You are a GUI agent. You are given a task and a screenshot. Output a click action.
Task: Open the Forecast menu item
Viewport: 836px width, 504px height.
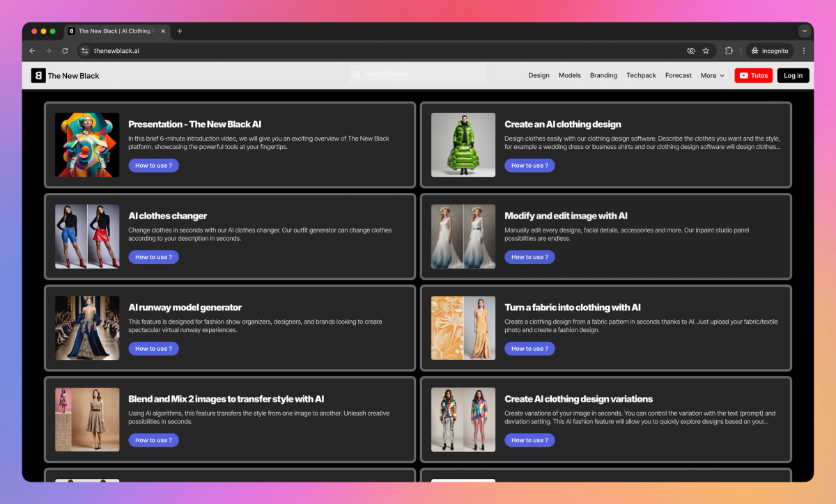click(x=679, y=75)
